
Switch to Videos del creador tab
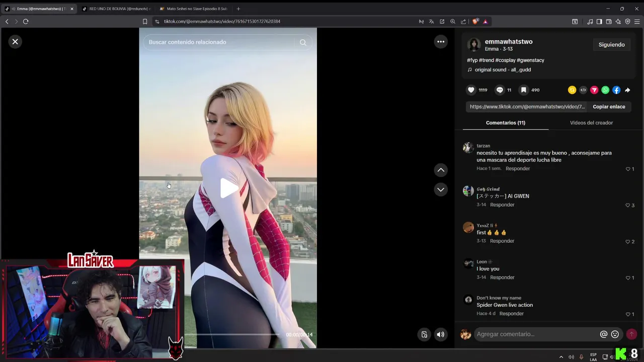[591, 123]
